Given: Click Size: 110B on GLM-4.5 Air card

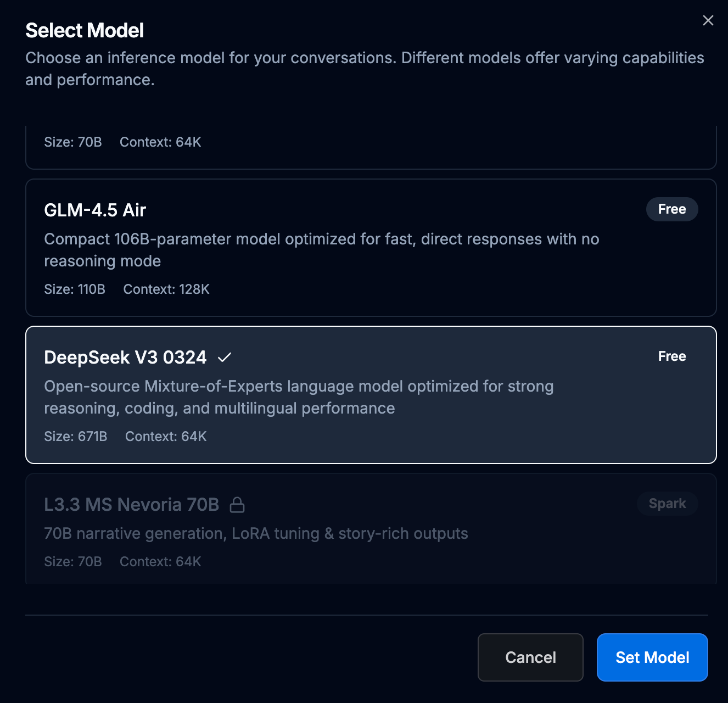Looking at the screenshot, I should pos(75,289).
